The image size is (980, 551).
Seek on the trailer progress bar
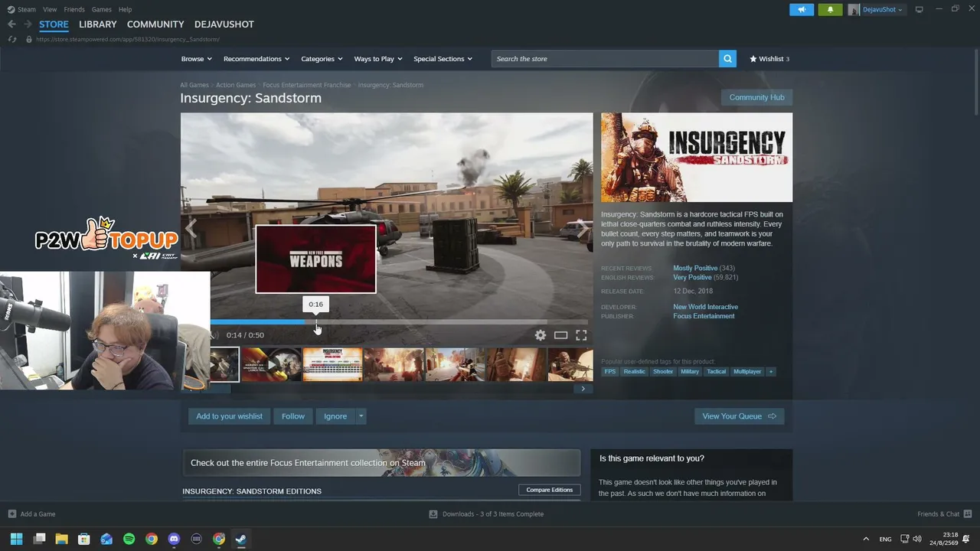pos(399,322)
